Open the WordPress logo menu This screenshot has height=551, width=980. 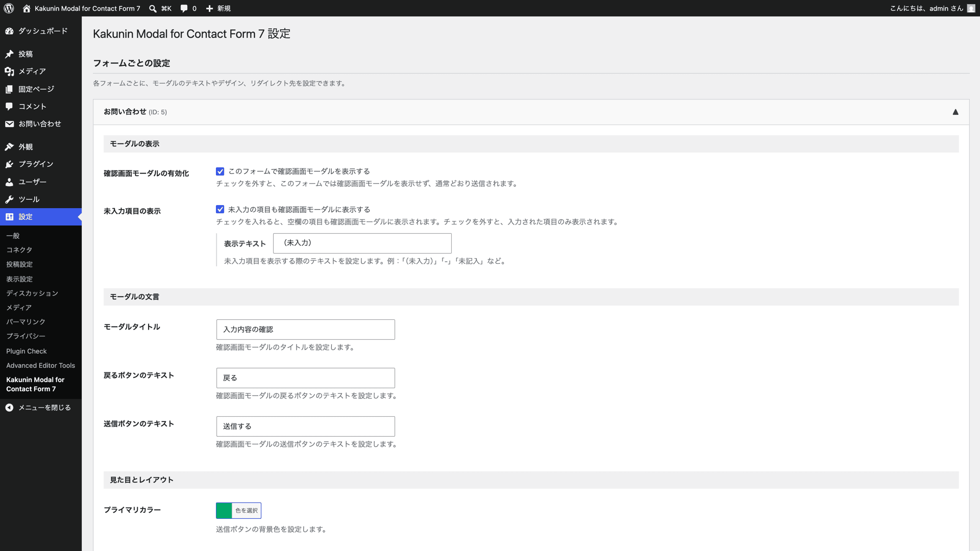pyautogui.click(x=9, y=8)
